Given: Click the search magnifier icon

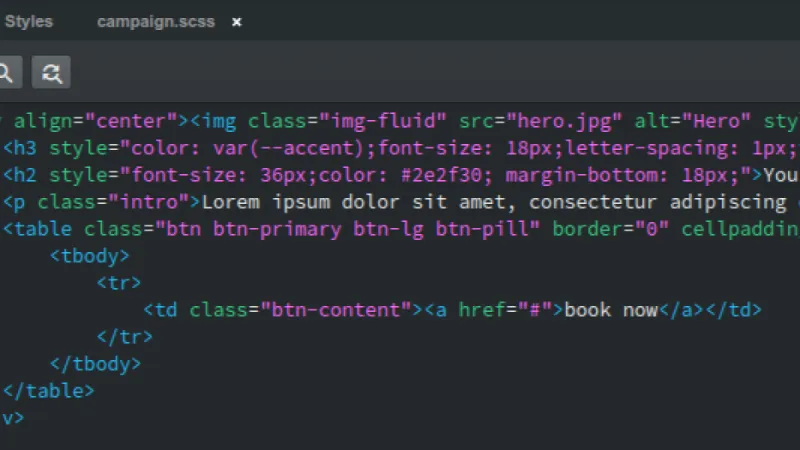Looking at the screenshot, I should pos(7,72).
